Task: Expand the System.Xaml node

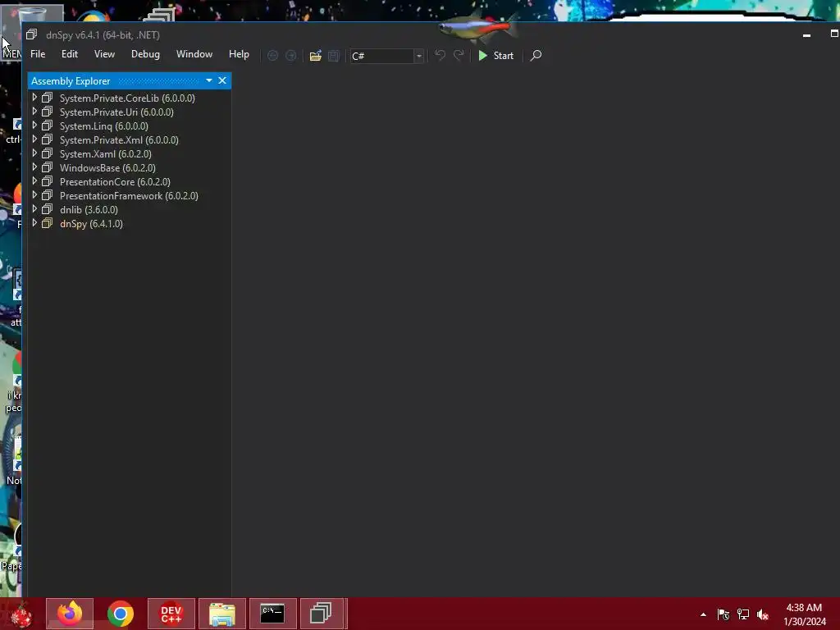Action: pyautogui.click(x=34, y=153)
